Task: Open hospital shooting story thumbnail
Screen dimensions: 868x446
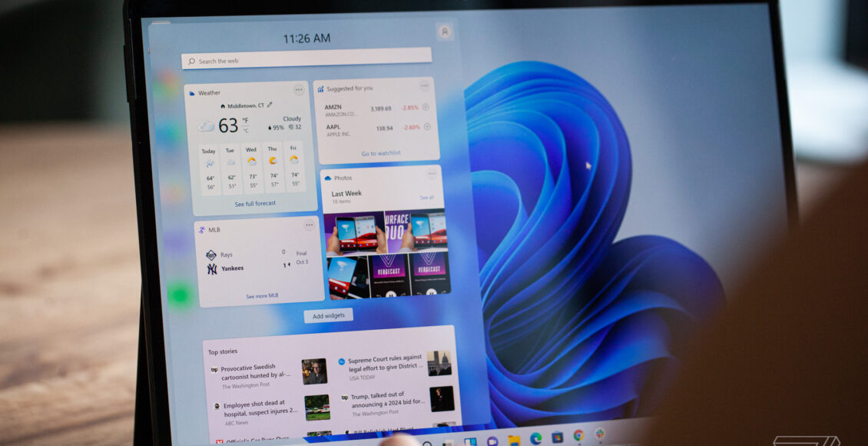Action: pos(317,408)
